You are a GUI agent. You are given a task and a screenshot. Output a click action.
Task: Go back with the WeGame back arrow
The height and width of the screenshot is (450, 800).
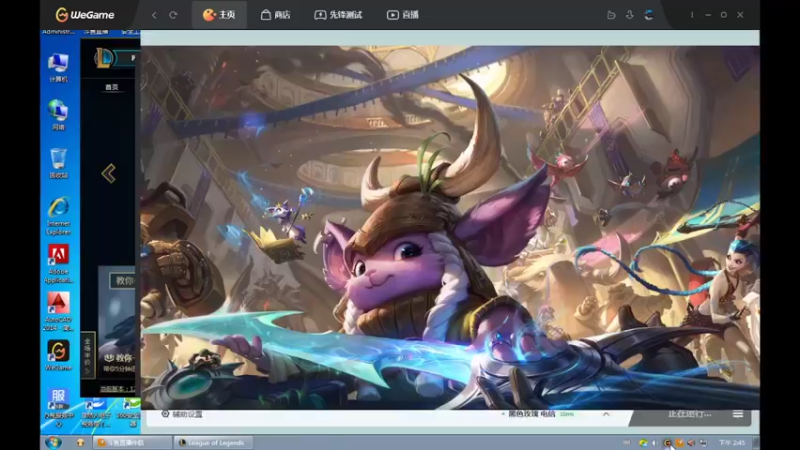click(154, 15)
